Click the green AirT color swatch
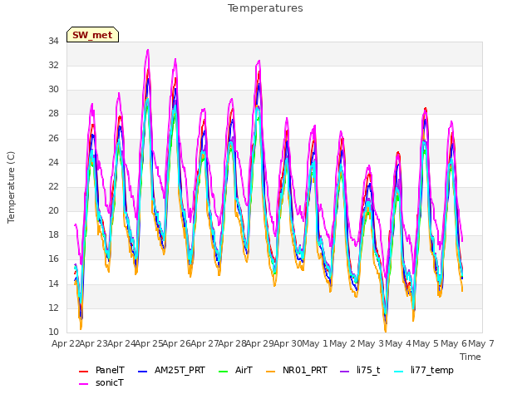The width and height of the screenshot is (532, 399). coord(224,372)
